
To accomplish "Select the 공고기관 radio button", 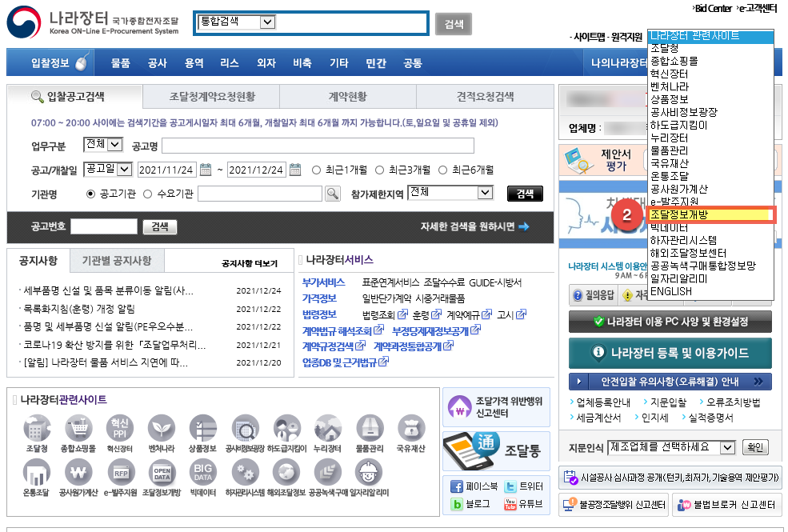I will coord(90,194).
